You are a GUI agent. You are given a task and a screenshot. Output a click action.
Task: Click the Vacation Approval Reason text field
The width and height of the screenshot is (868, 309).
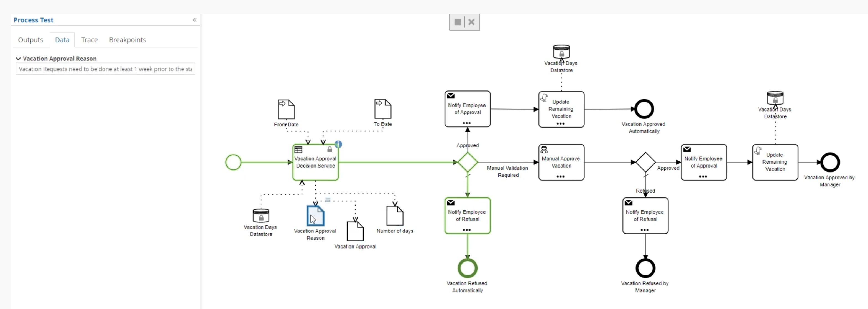point(105,69)
